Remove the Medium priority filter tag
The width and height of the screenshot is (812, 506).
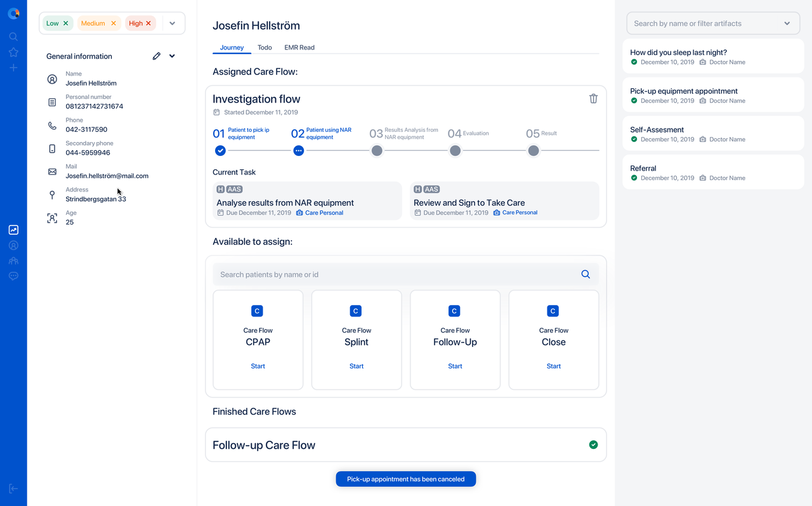pyautogui.click(x=114, y=23)
